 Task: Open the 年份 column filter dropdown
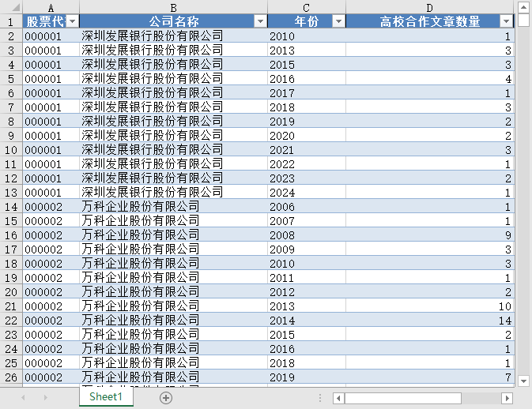338,21
